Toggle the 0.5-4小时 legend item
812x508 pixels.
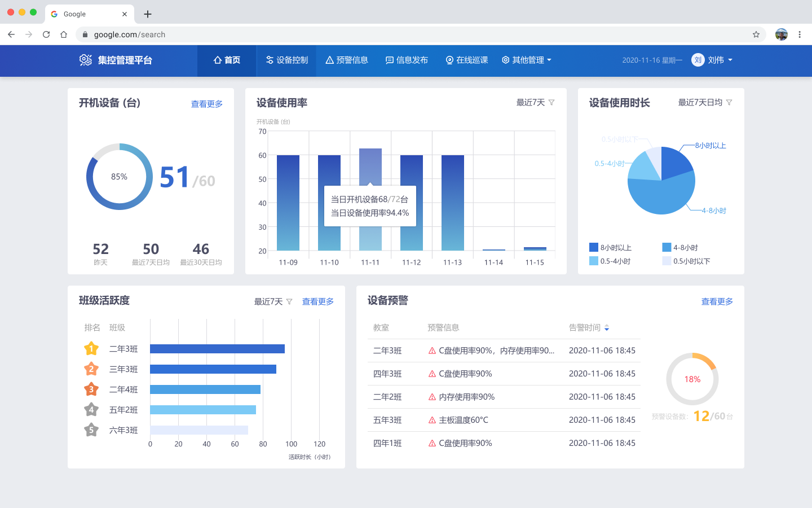click(x=610, y=261)
